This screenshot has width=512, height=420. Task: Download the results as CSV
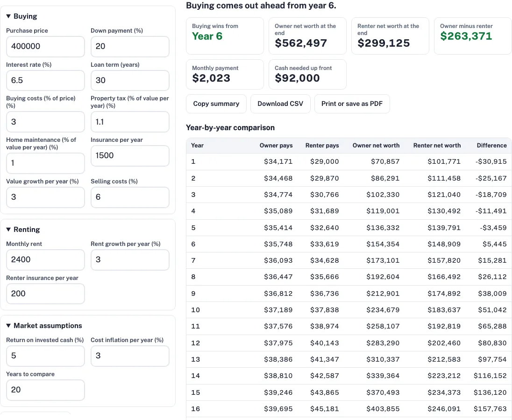(x=280, y=104)
